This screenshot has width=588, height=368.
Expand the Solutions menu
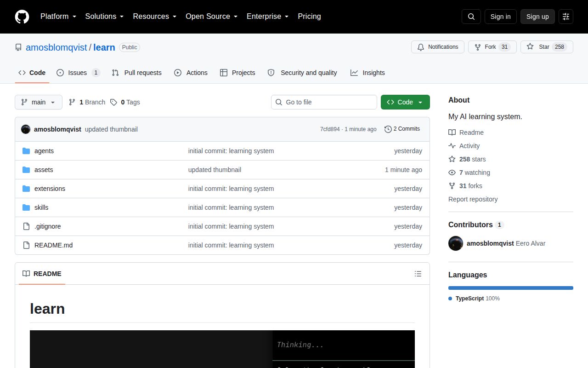[105, 17]
